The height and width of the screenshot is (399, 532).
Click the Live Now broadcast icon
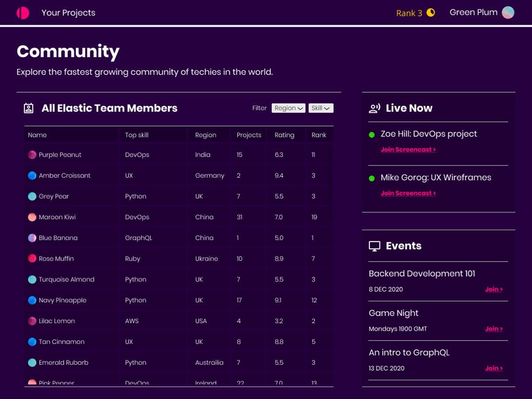375,108
